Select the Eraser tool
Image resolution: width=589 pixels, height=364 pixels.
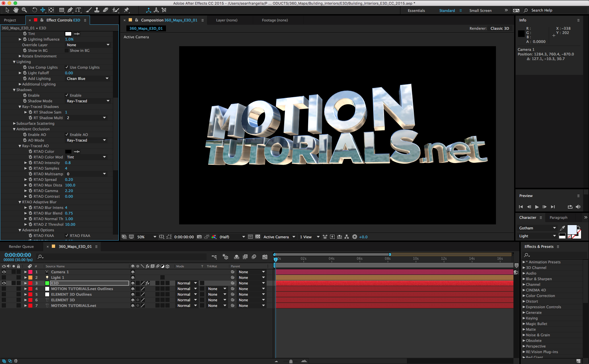(106, 10)
